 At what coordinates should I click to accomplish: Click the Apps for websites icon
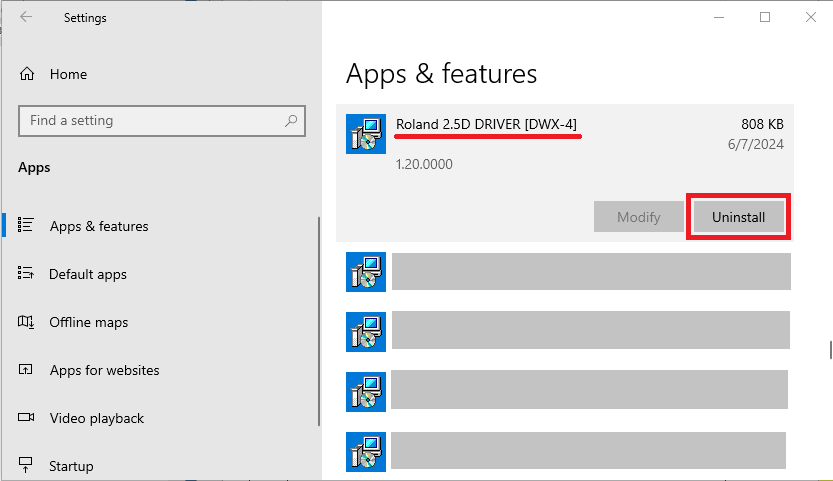click(x=26, y=369)
